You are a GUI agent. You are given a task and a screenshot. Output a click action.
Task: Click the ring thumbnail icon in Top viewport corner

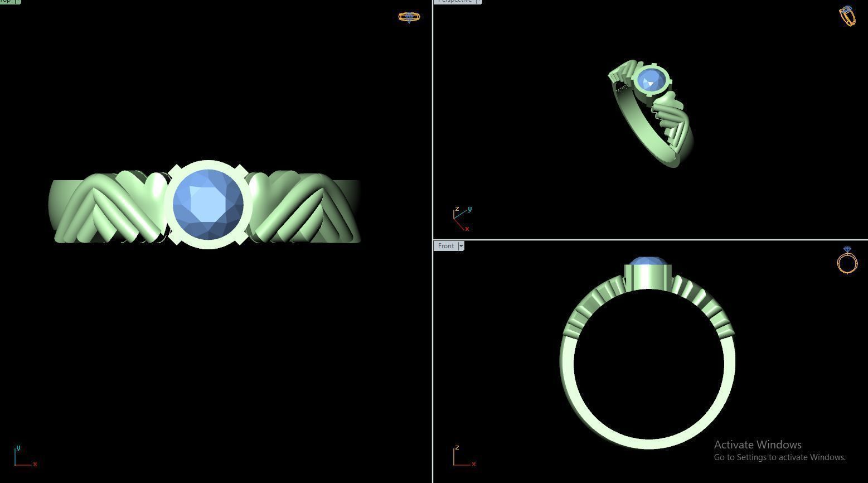point(409,17)
